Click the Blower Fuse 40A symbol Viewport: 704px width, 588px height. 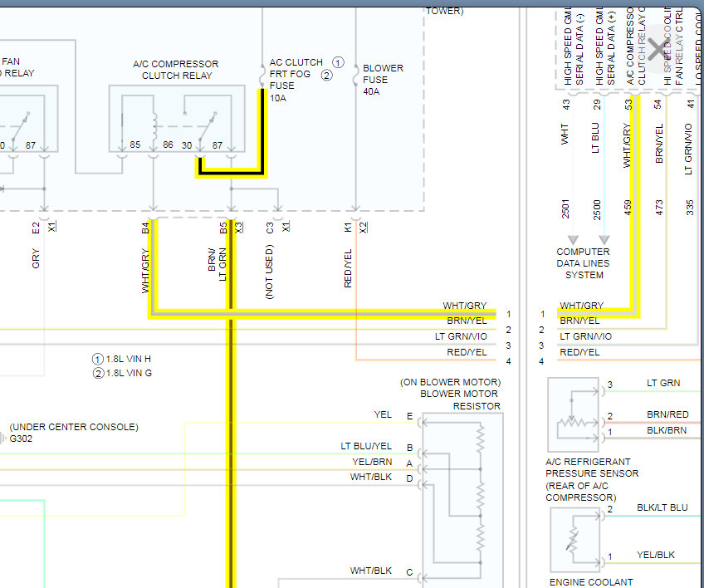tap(355, 76)
